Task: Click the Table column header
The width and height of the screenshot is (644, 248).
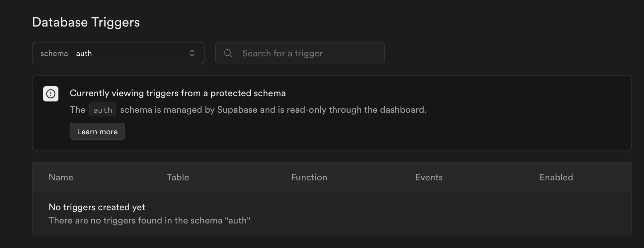Action: point(178,177)
